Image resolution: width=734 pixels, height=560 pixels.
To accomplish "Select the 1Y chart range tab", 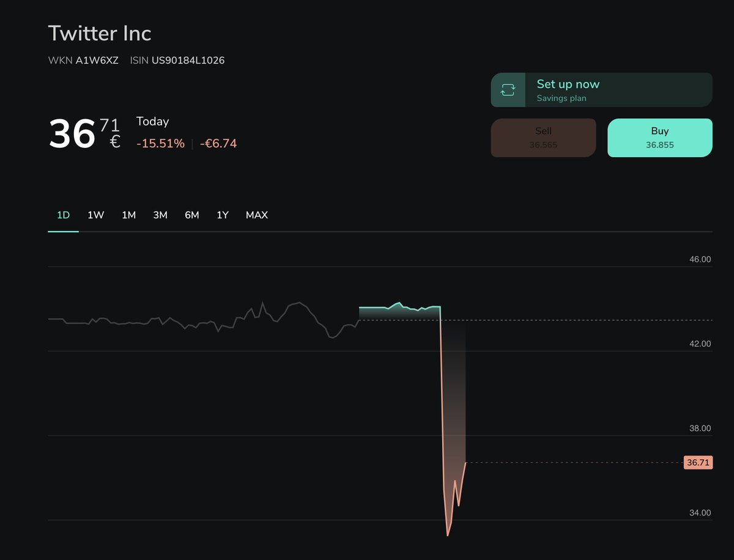I will tap(223, 215).
